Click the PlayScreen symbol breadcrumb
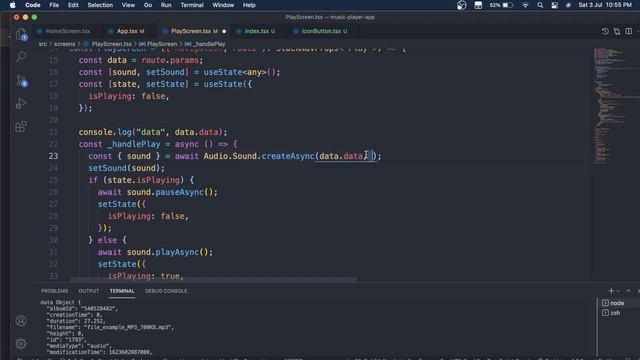This screenshot has width=640, height=360. [x=162, y=44]
